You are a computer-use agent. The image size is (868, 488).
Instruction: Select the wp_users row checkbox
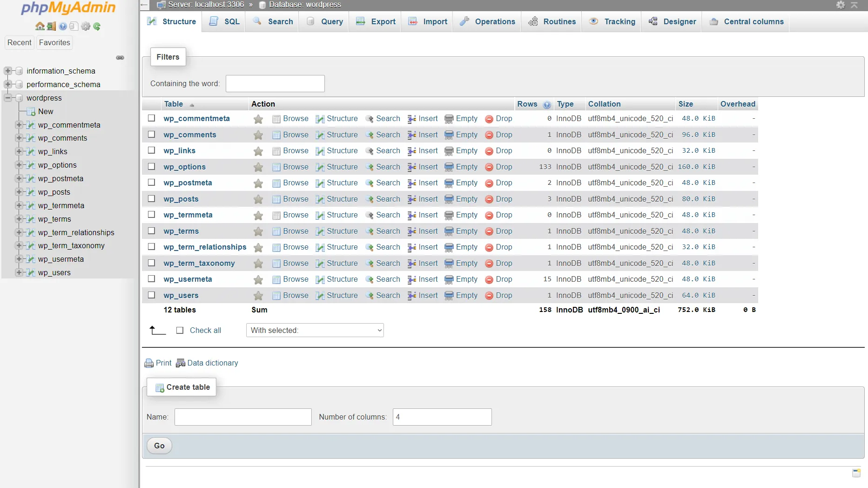click(151, 295)
